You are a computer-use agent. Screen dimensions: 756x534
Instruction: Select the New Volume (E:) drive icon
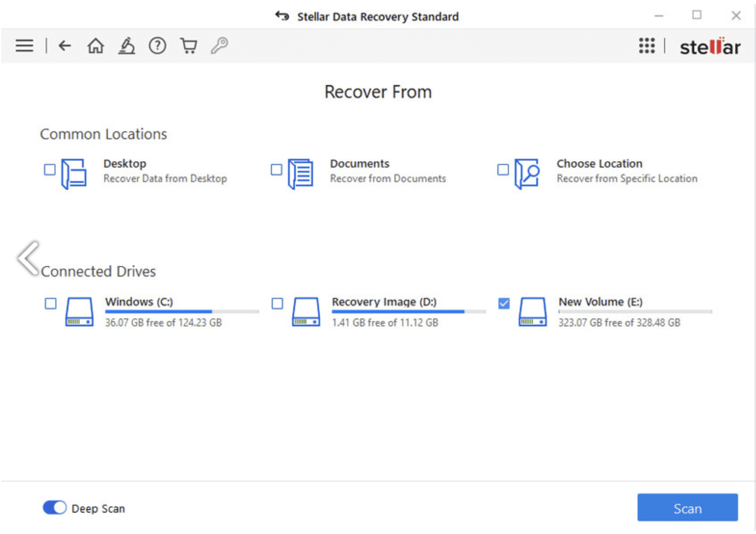532,312
